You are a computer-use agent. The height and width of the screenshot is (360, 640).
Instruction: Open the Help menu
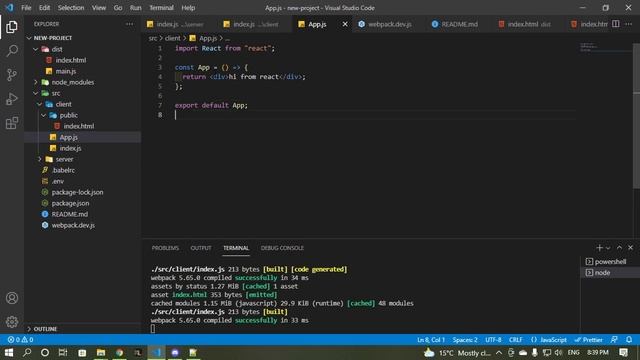click(188, 8)
